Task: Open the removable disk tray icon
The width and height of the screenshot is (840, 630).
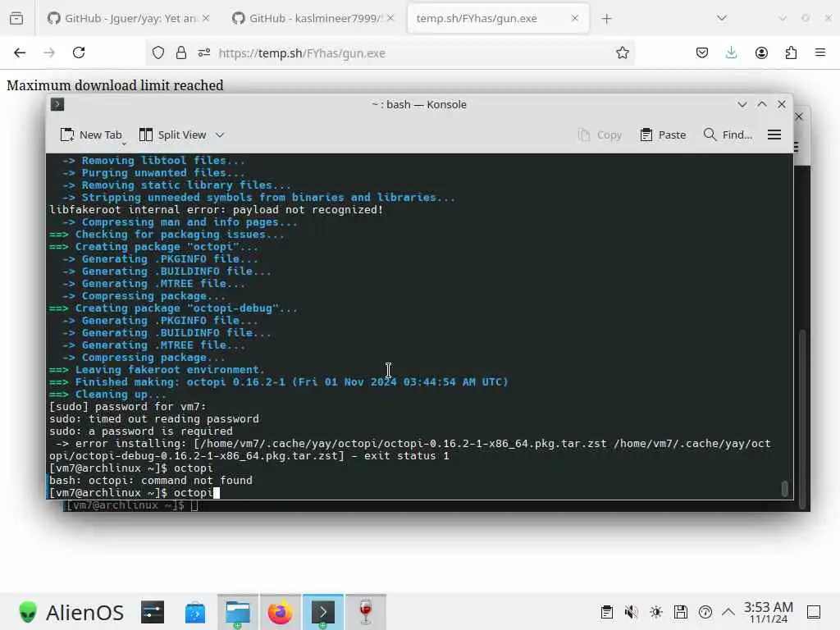Action: 681,612
